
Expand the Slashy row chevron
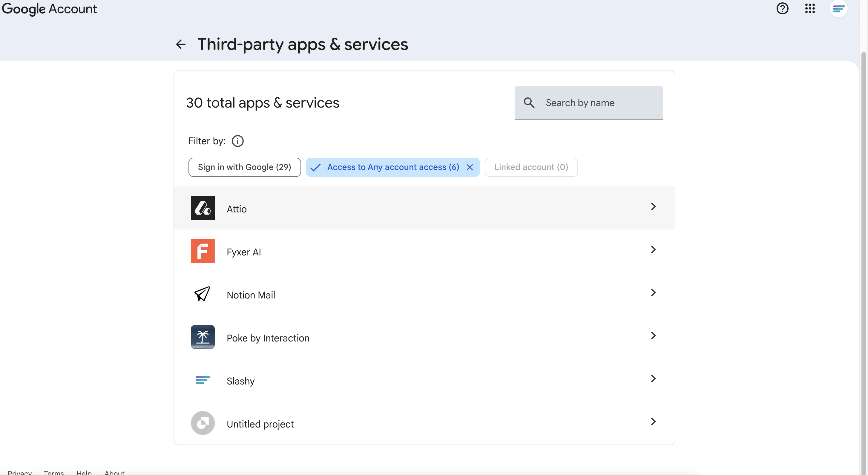point(653,379)
